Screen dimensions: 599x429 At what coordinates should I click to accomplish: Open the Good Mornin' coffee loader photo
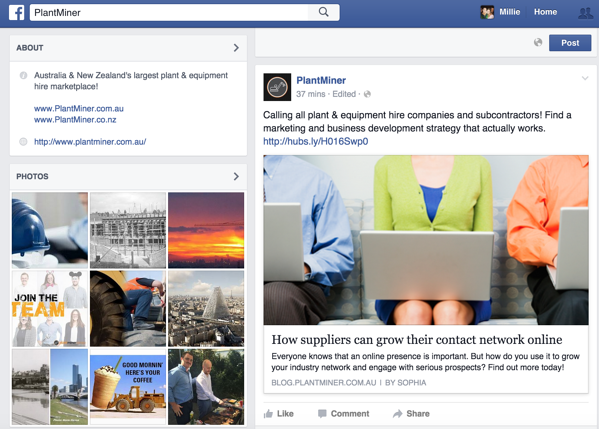click(128, 387)
